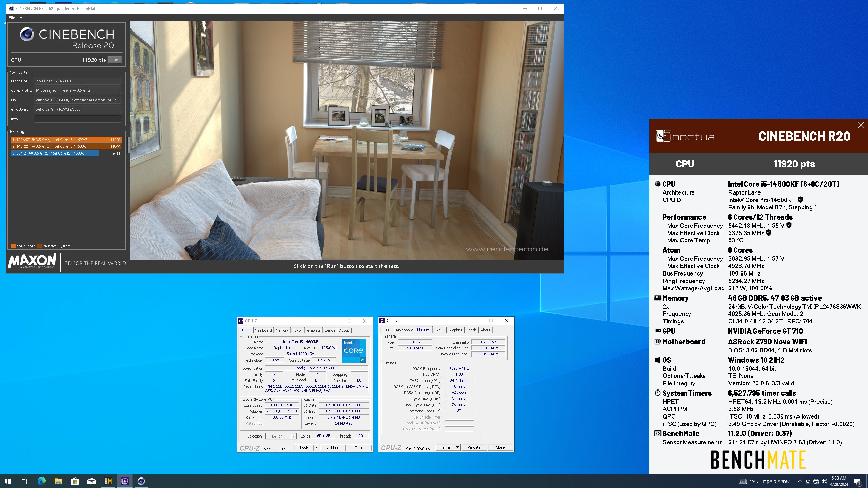Open the news and weather widget
This screenshot has height=488, width=868.
[x=764, y=481]
